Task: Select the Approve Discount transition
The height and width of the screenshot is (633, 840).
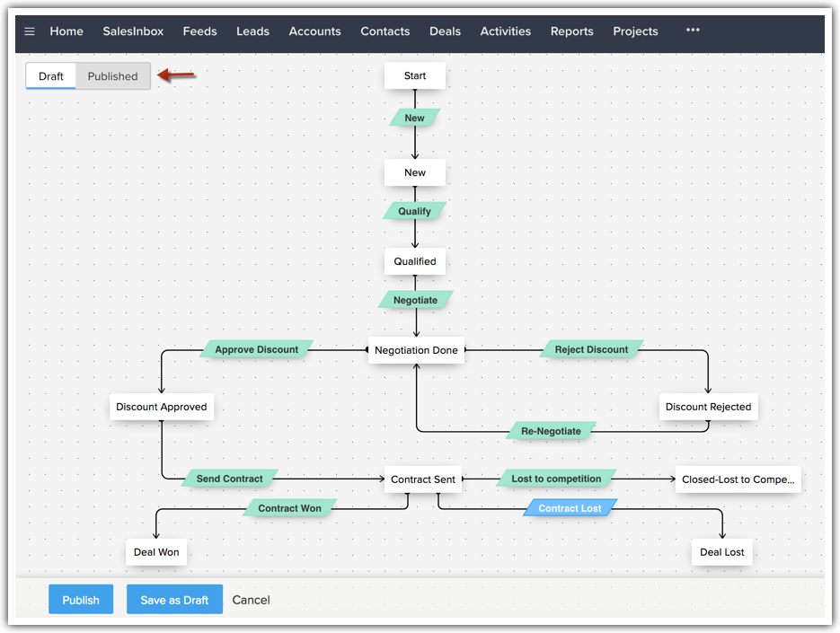Action: point(257,349)
